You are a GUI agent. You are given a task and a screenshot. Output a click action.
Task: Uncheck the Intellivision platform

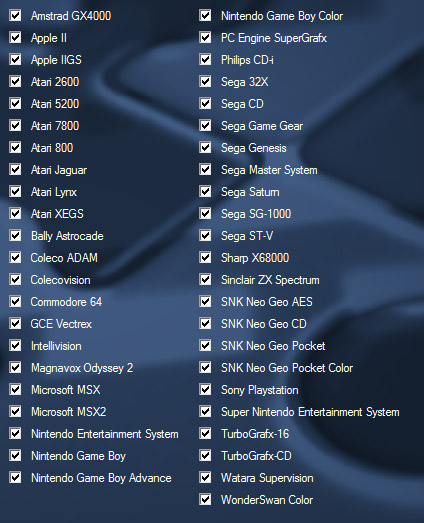click(x=15, y=346)
